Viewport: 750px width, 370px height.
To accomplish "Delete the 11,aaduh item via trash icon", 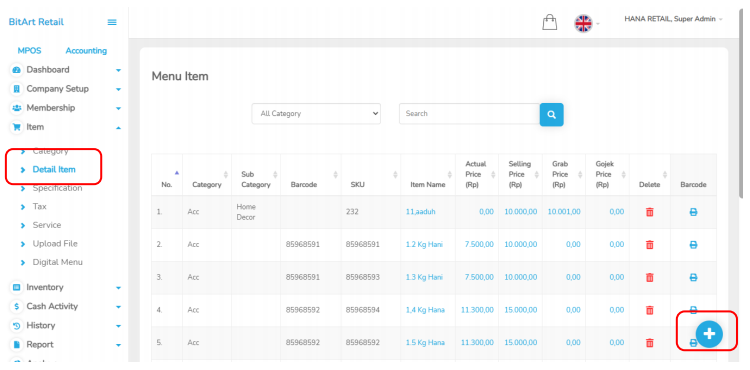I will (650, 212).
